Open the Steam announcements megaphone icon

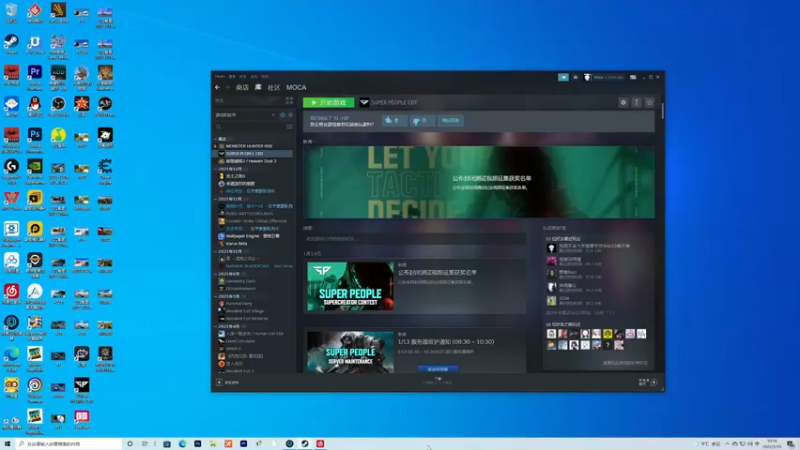pyautogui.click(x=563, y=77)
